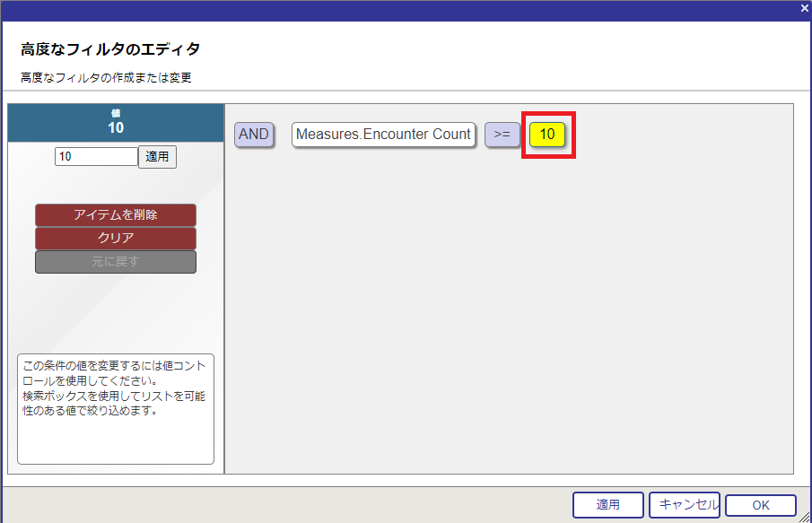Click the 値 header in left panel
This screenshot has width=812, height=523.
(x=116, y=123)
